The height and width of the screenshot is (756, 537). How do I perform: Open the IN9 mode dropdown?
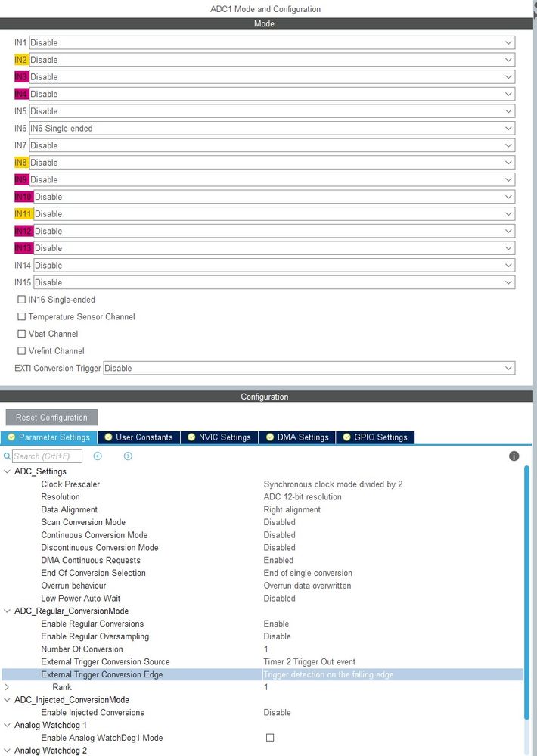click(x=272, y=179)
